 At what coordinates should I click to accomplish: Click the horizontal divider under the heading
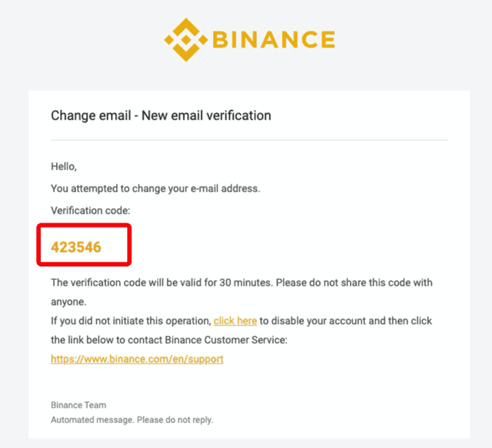[249, 140]
